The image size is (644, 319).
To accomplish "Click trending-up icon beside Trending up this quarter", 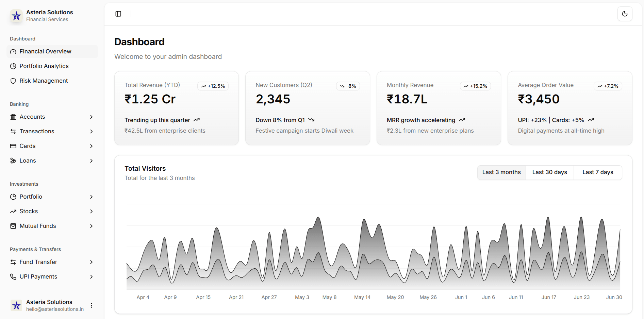I will point(197,120).
